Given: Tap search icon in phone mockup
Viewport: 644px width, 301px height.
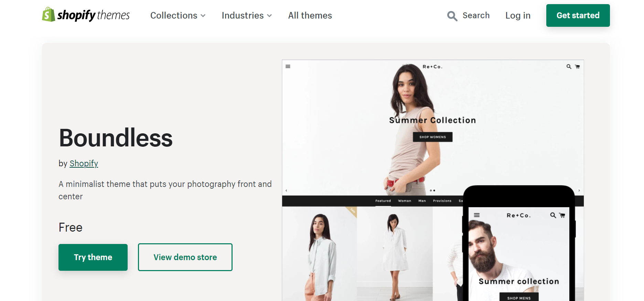Looking at the screenshot, I should pos(553,215).
